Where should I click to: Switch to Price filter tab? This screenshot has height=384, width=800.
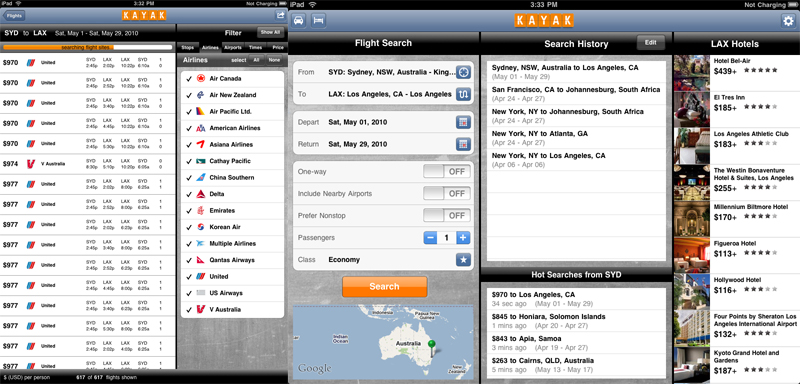click(x=277, y=47)
